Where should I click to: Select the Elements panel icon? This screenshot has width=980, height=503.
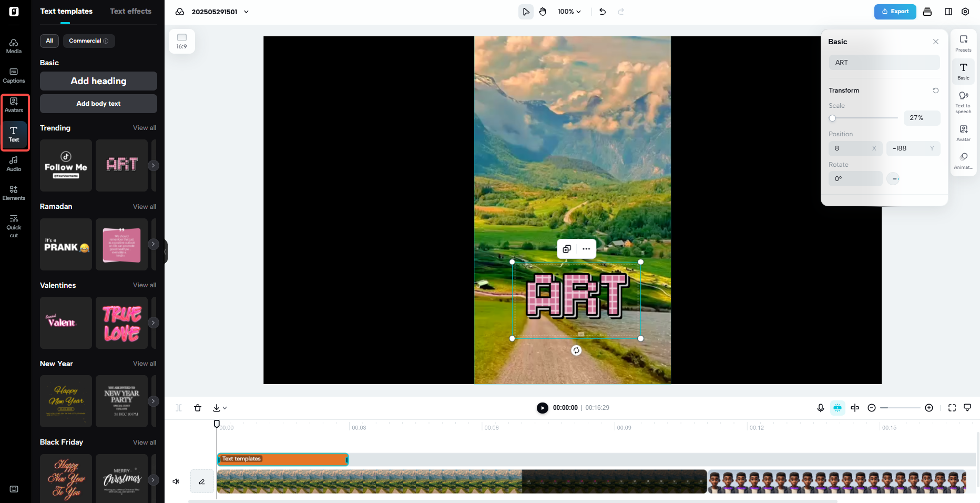pyautogui.click(x=14, y=192)
